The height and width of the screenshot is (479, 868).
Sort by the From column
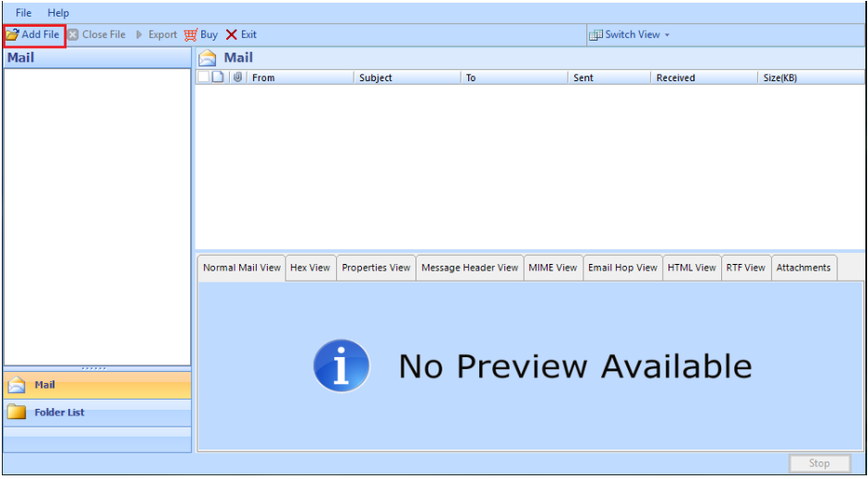[x=300, y=78]
